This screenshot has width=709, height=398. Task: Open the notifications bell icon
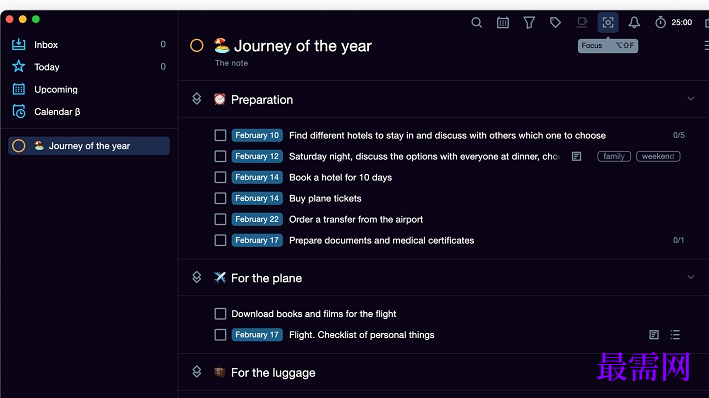click(634, 22)
